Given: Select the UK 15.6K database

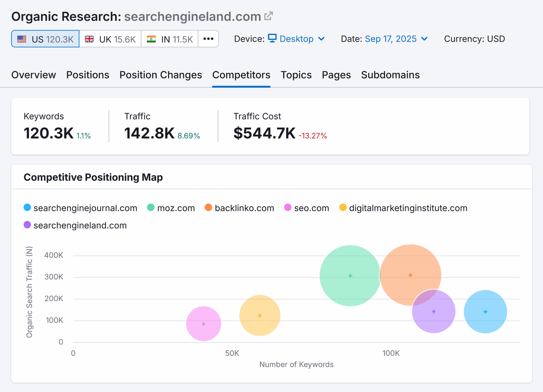Looking at the screenshot, I should pyautogui.click(x=110, y=39).
